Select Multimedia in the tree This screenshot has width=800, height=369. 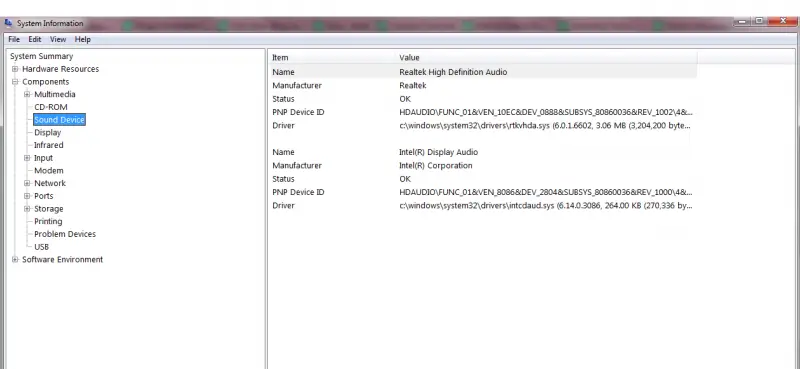tap(55, 94)
